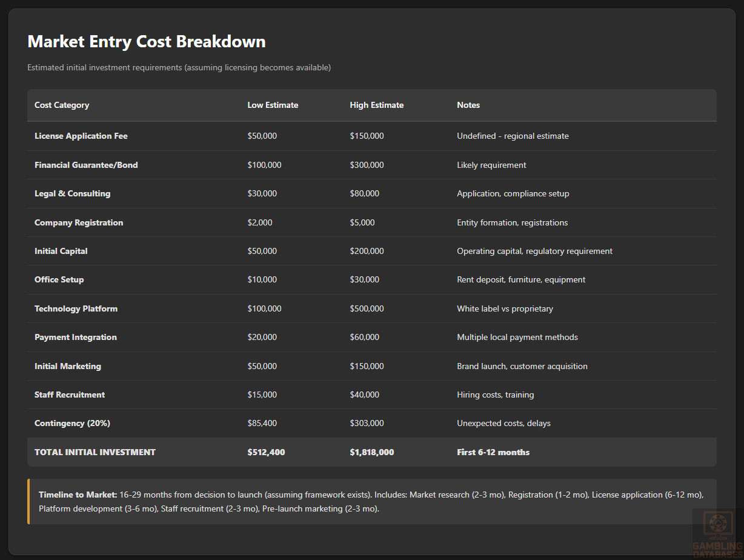Click the High Estimate column header
Screen dimensions: 744x560
pyautogui.click(x=376, y=105)
